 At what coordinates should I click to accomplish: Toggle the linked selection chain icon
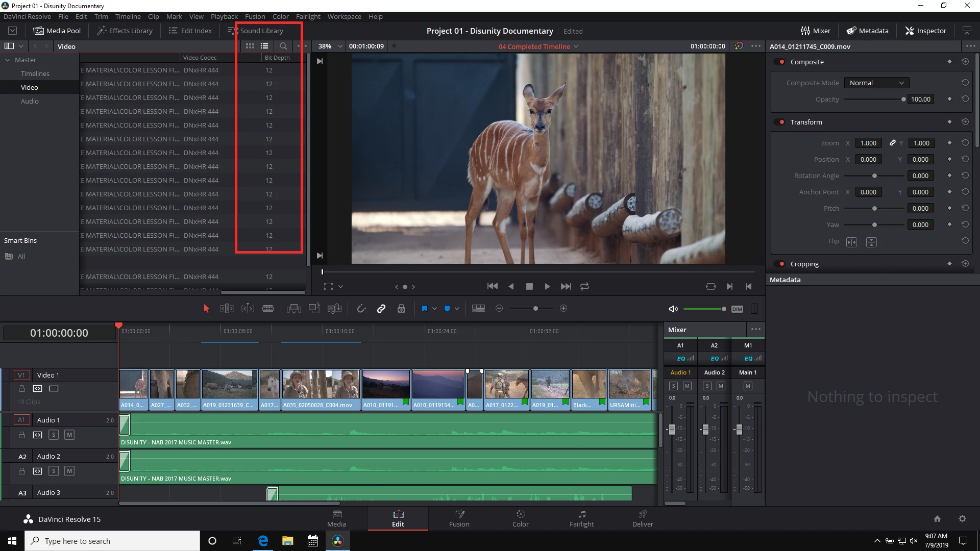coord(381,309)
